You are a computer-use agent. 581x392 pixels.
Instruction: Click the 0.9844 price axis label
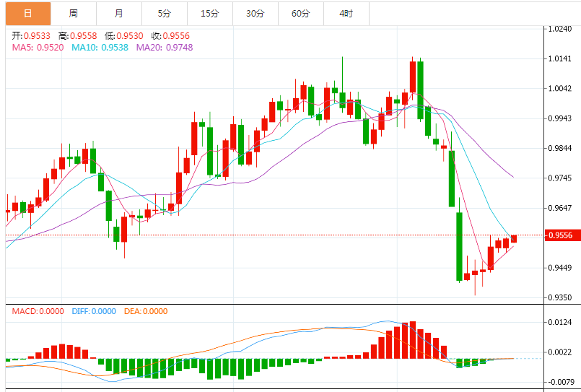[560, 148]
